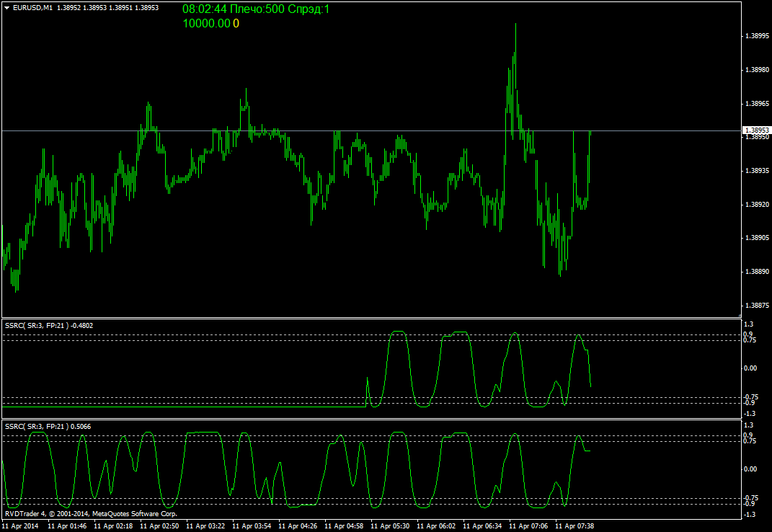Click the 1.38965 price axis label
The image size is (772, 532).
[x=757, y=104]
